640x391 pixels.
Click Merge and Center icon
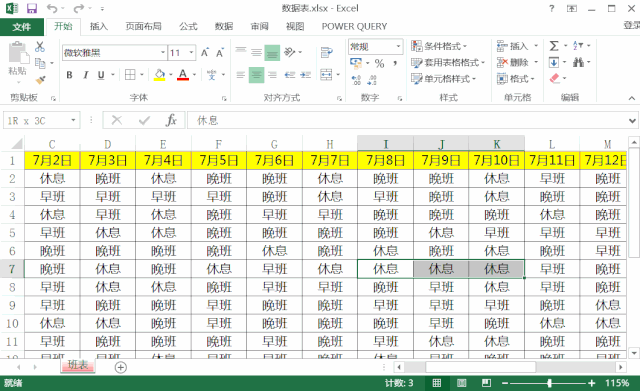[326, 75]
